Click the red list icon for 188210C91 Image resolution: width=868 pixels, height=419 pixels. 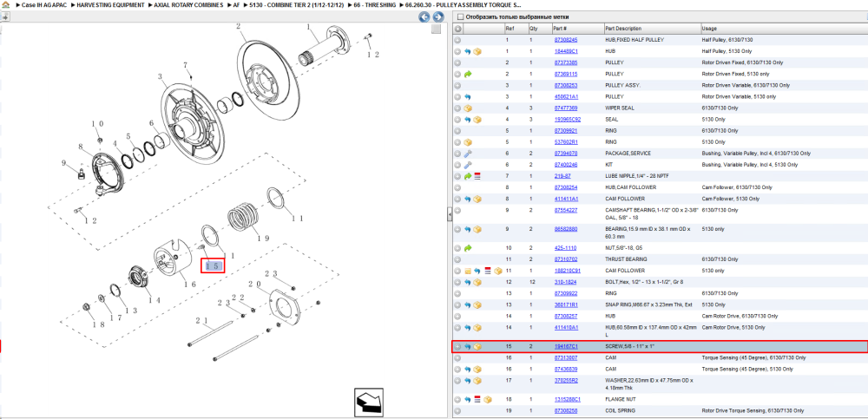pos(488,272)
